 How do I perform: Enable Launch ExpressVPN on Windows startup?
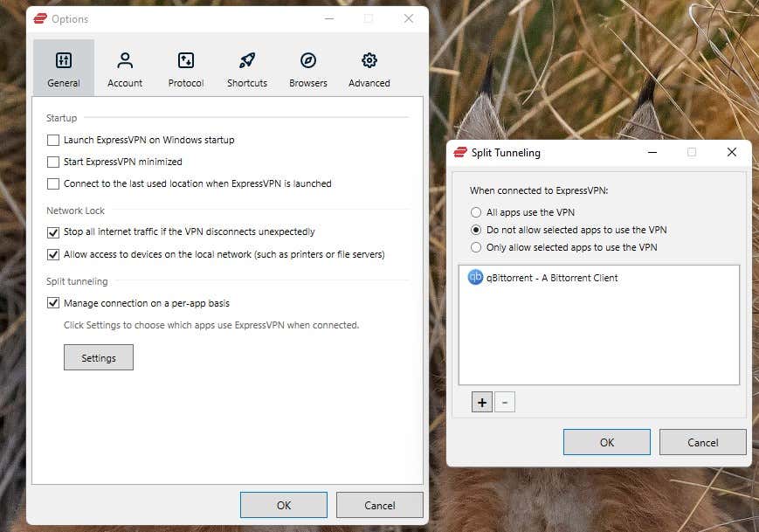pyautogui.click(x=53, y=141)
